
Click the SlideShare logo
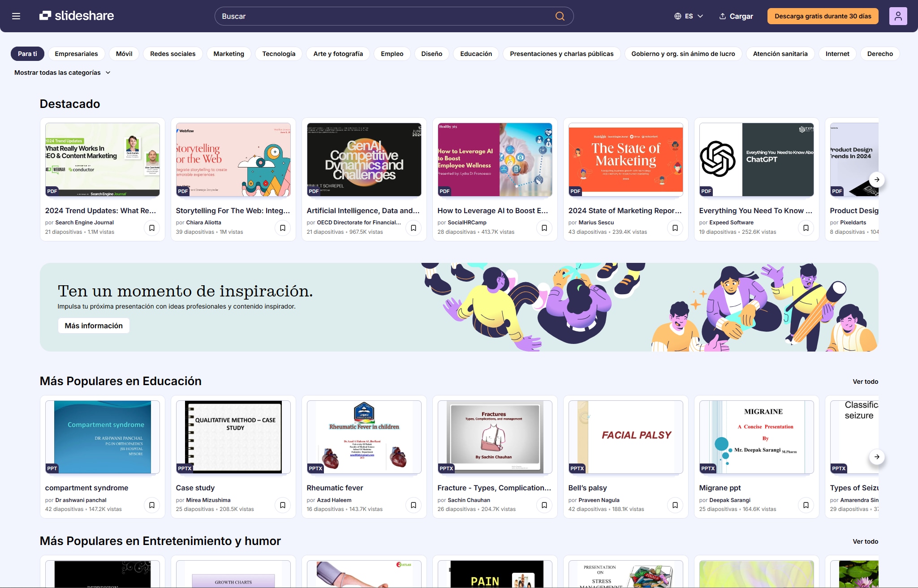tap(77, 16)
